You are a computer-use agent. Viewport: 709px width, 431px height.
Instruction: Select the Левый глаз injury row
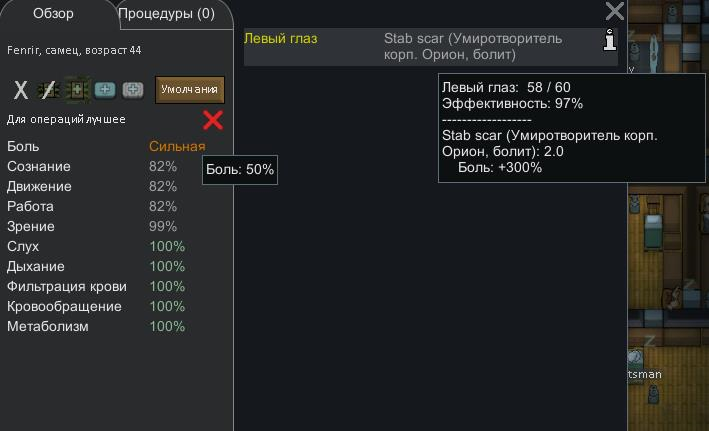[x=281, y=39]
